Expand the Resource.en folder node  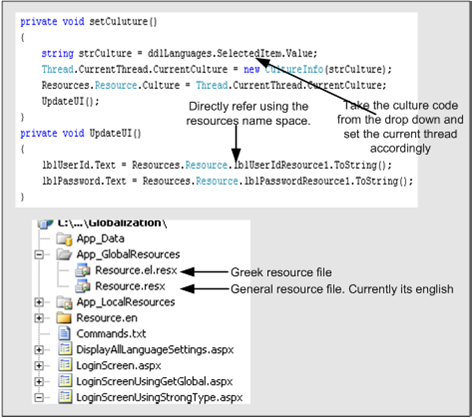click(x=39, y=318)
